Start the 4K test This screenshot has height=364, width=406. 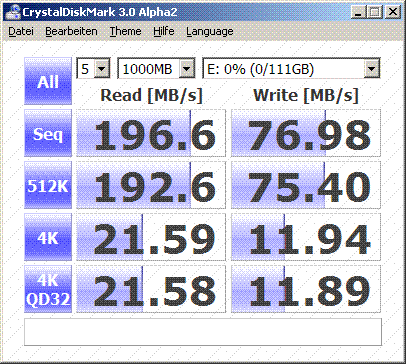48,237
